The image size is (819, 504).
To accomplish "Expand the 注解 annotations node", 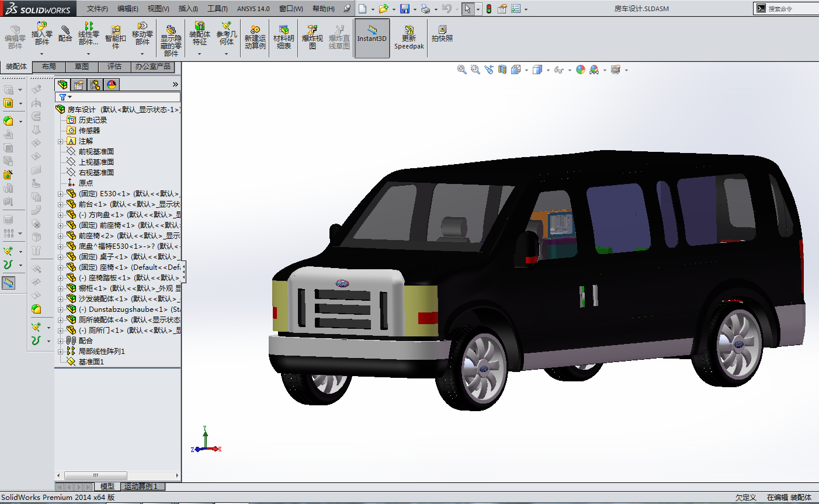I will pyautogui.click(x=60, y=141).
